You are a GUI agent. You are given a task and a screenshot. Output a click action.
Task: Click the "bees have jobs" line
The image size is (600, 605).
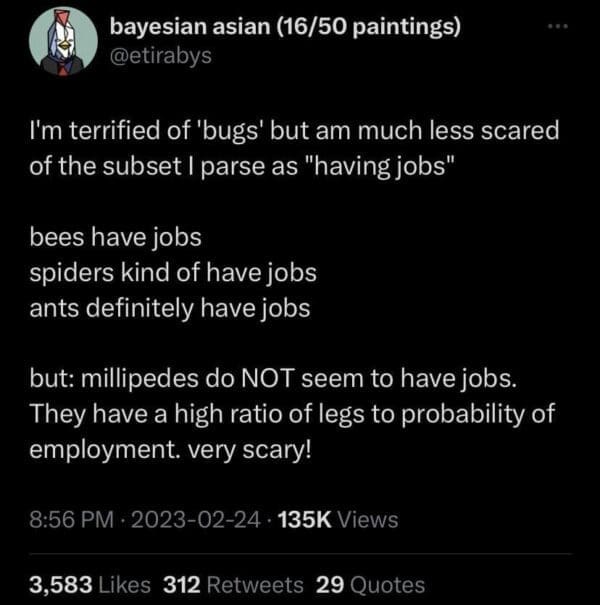116,238
